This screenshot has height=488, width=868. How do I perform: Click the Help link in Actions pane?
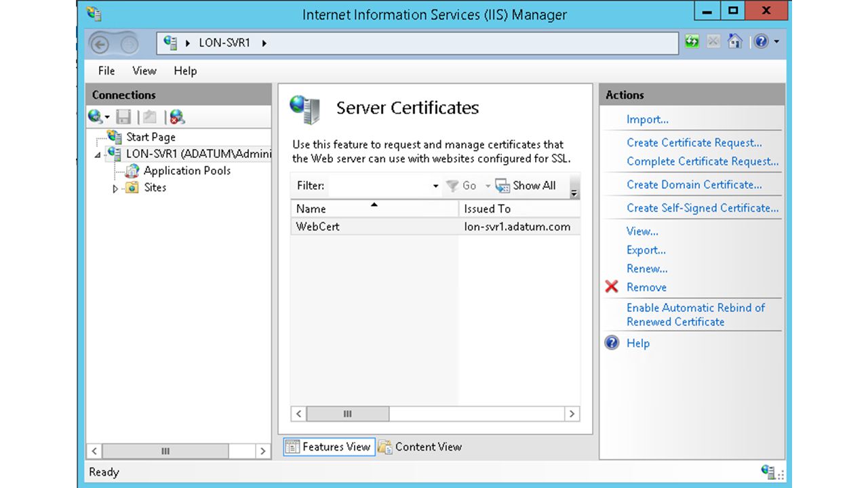click(x=638, y=343)
